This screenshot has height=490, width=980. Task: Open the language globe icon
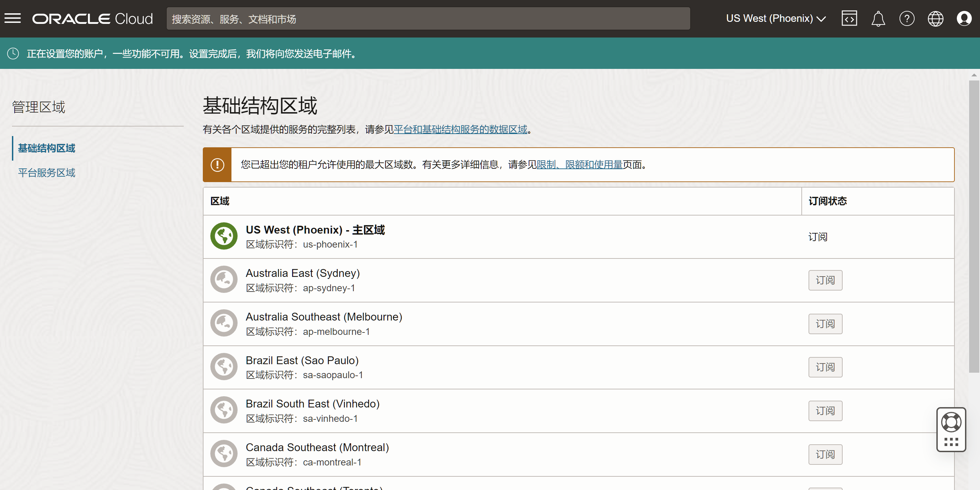click(x=935, y=18)
